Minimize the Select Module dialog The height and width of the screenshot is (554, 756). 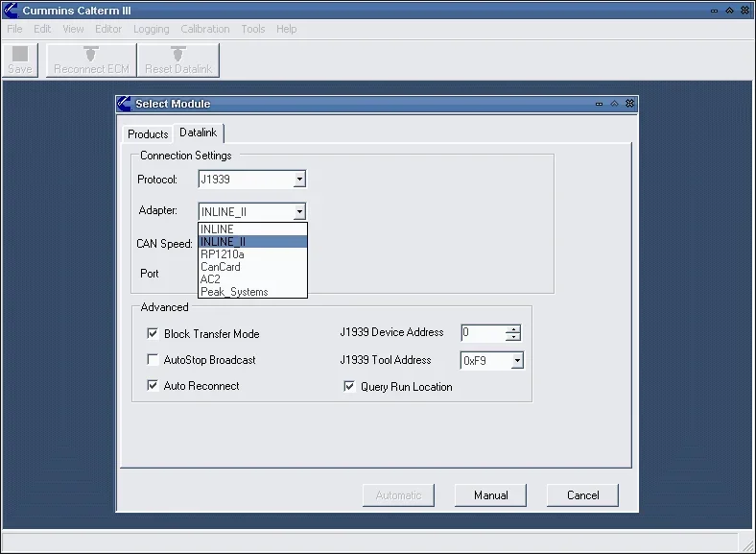click(599, 104)
